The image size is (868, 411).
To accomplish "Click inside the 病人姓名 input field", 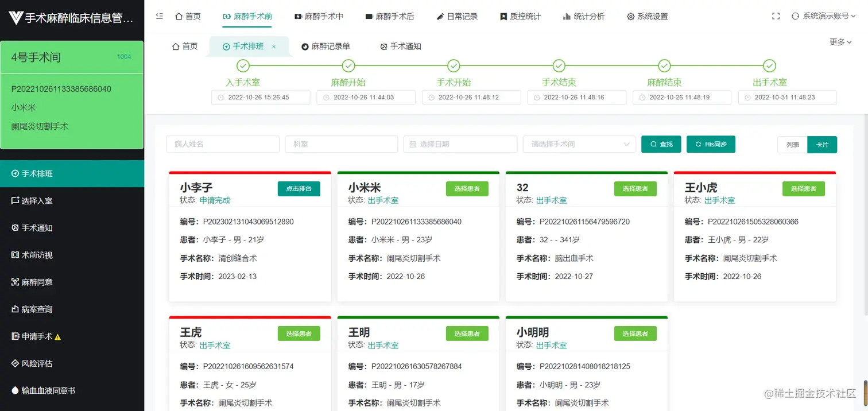I will [x=223, y=144].
